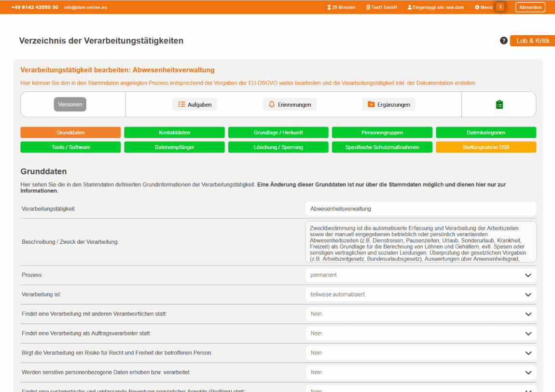Switch to the Stellungnahme DSB tab
555x392 pixels.
click(486, 147)
